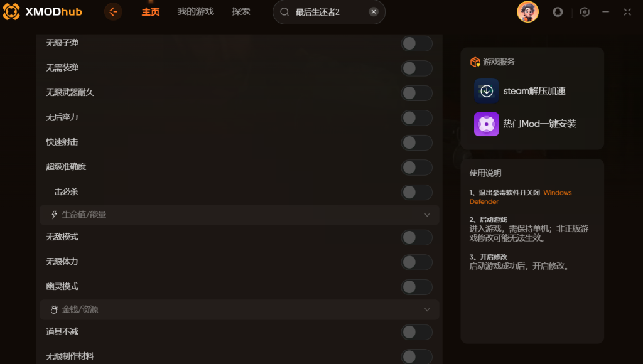This screenshot has height=364, width=643.
Task: Click the 金钱/资源 section title
Action: pyautogui.click(x=80, y=309)
